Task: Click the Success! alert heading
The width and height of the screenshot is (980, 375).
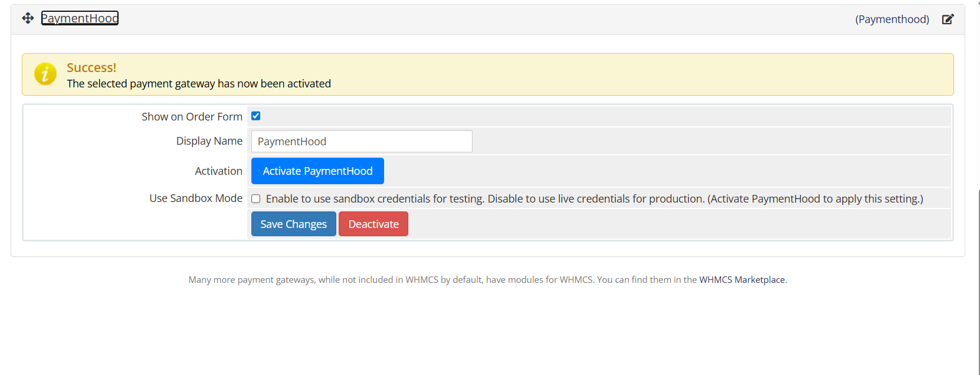Action: tap(91, 68)
